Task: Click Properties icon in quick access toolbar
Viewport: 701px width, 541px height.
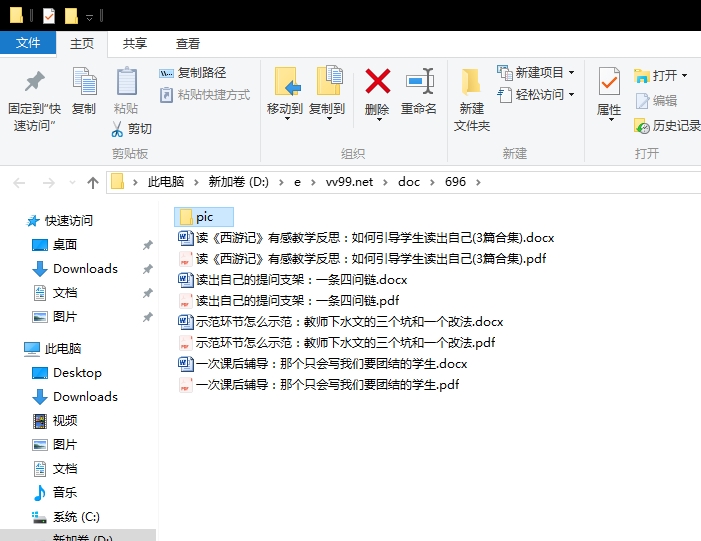Action: click(49, 16)
